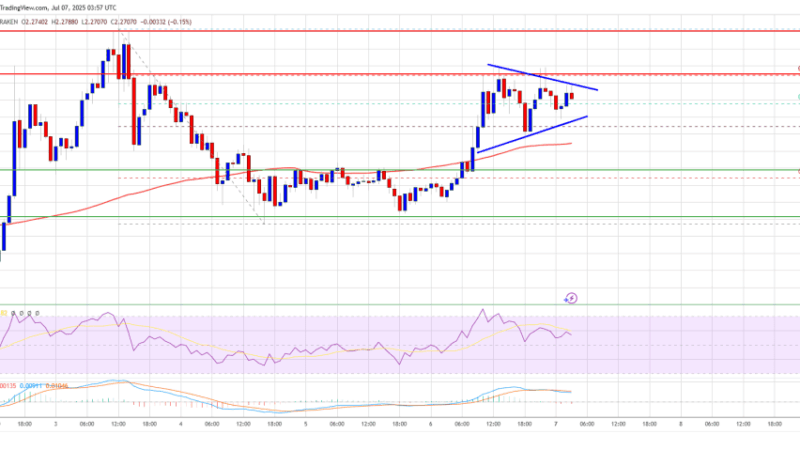Click the day 4 label on time axis
The image size is (800, 450).
pyautogui.click(x=181, y=424)
